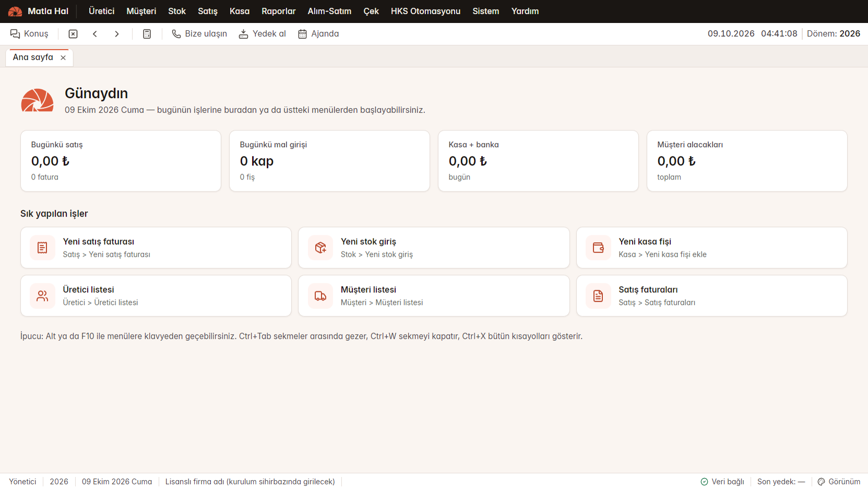Viewport: 868px width, 489px height.
Task: Click the Kasa + banka summary card
Action: click(x=538, y=161)
